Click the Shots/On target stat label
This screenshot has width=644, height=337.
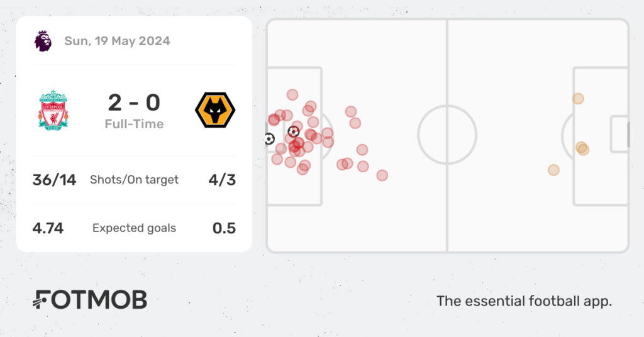click(x=135, y=180)
